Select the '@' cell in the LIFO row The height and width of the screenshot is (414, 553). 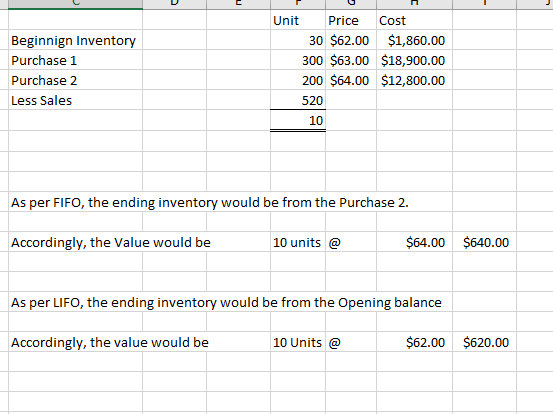351,342
